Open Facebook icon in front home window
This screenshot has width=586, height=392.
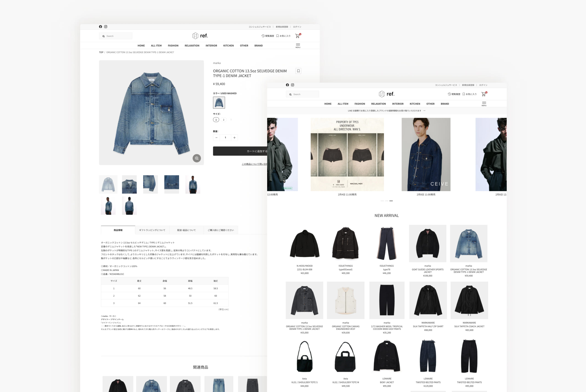(288, 85)
